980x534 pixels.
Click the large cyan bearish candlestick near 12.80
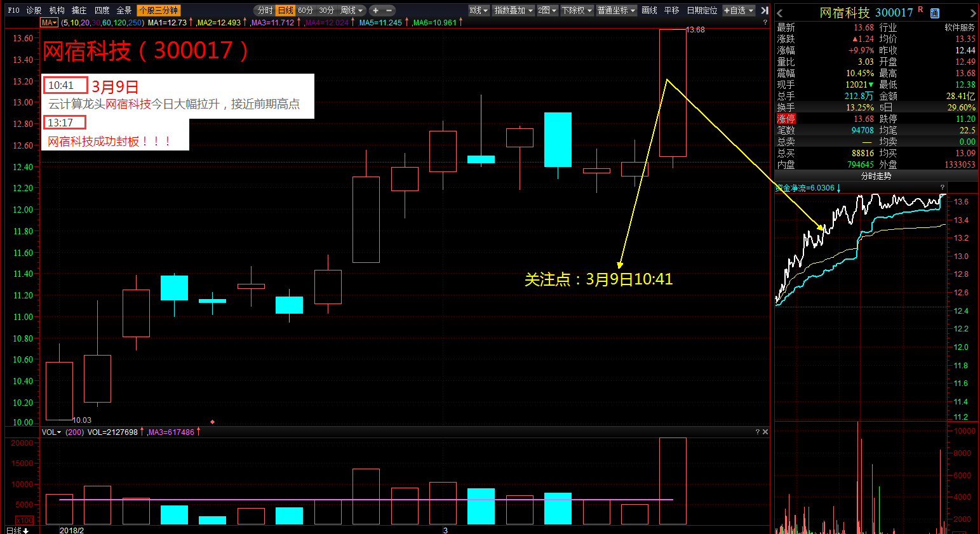pyautogui.click(x=558, y=140)
